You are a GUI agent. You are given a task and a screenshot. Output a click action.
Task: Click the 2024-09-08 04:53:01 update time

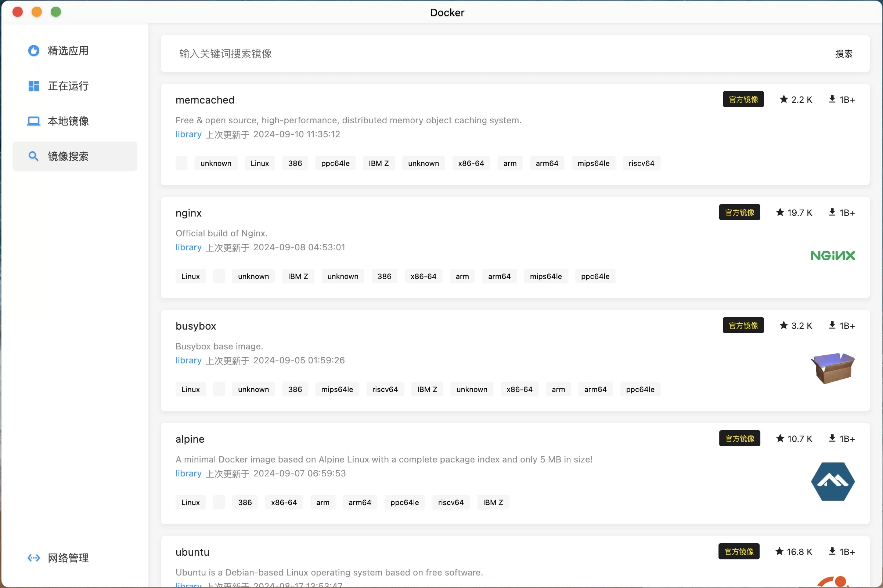[x=299, y=247]
